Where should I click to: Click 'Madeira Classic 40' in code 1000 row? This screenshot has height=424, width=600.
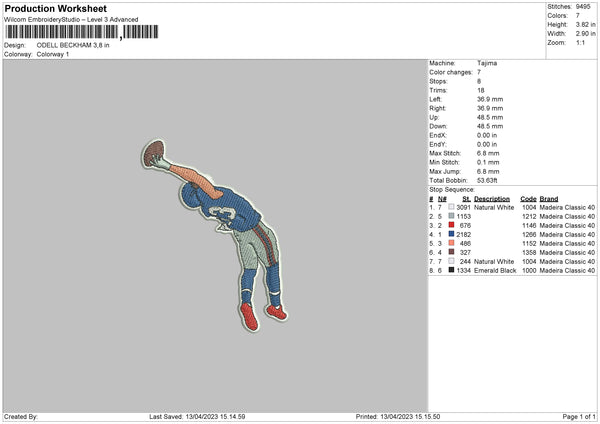tap(567, 270)
